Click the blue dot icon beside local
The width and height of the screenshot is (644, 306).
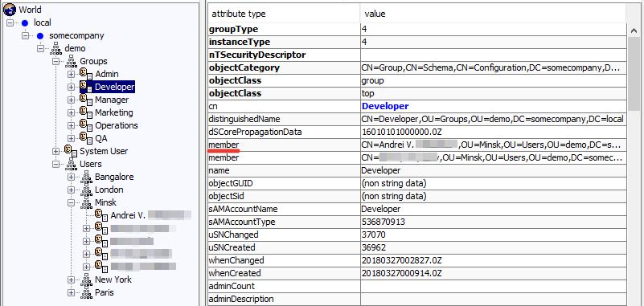[25, 22]
